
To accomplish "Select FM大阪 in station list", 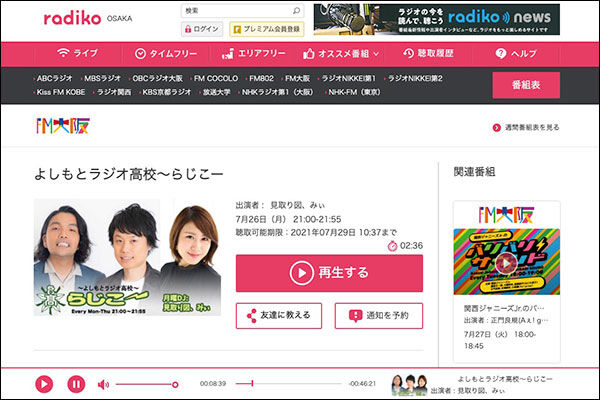I will [x=297, y=78].
